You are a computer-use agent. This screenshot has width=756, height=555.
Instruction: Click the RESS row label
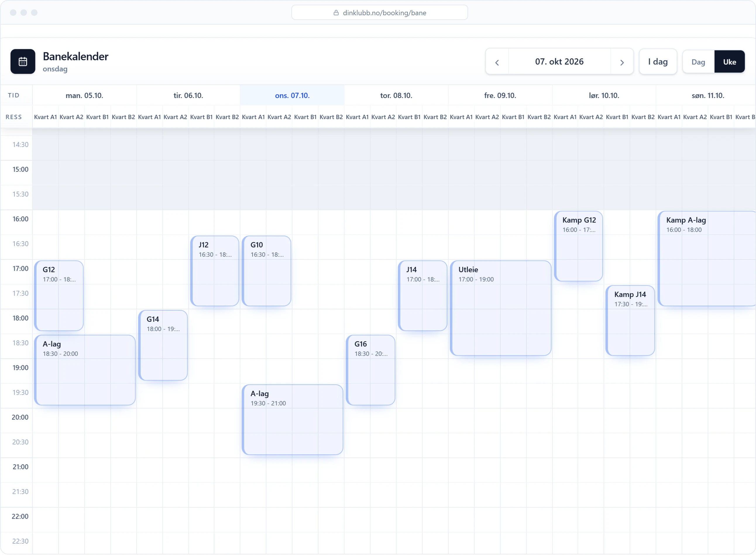[x=14, y=117]
